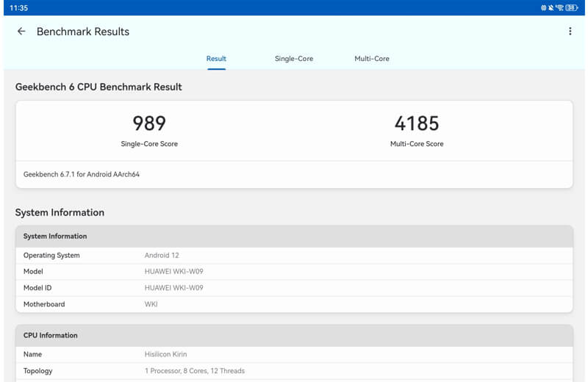Switch to the Single-Core tab
The image size is (588, 382).
click(293, 59)
